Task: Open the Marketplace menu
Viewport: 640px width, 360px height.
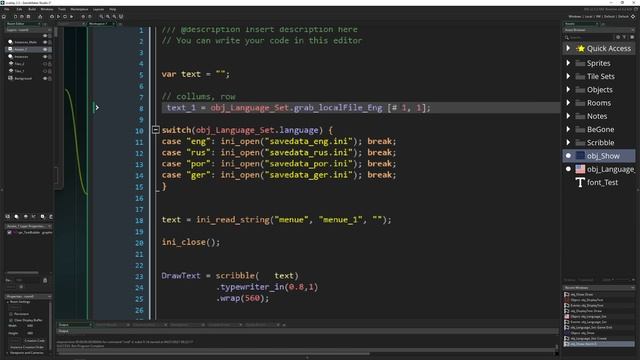Action: pyautogui.click(x=79, y=9)
